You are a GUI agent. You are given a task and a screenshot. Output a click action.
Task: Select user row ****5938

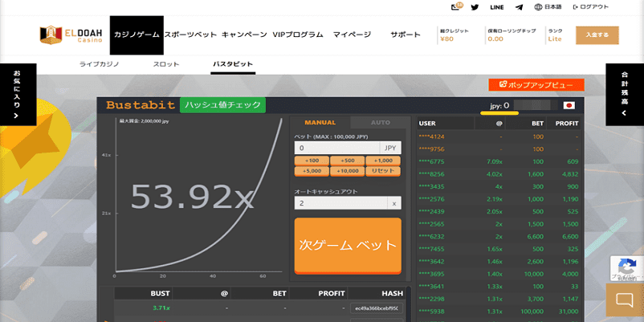pos(499,311)
